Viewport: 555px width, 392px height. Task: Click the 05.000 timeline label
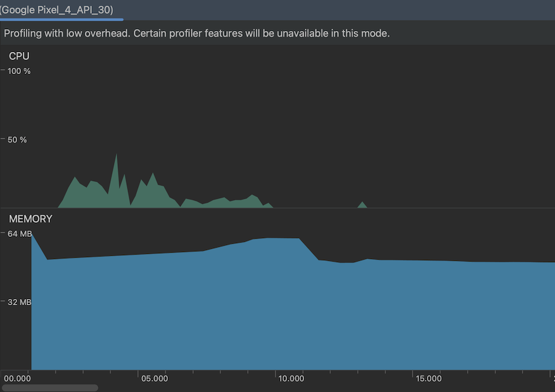[x=154, y=378]
